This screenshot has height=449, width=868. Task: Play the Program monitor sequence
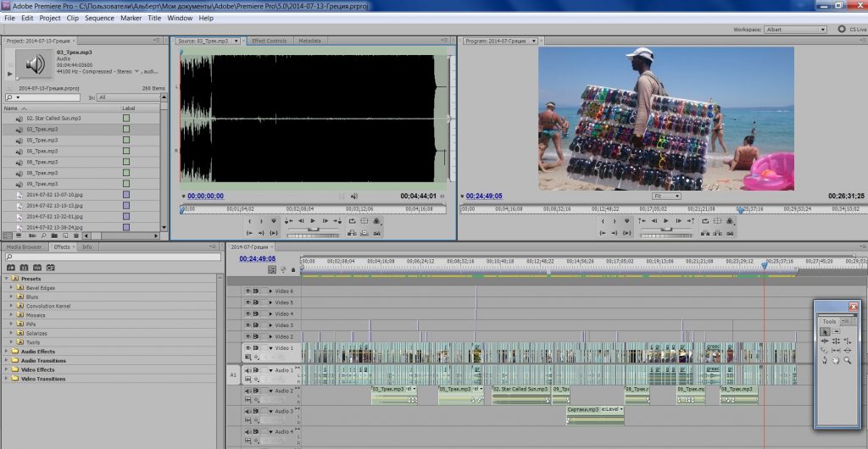666,220
